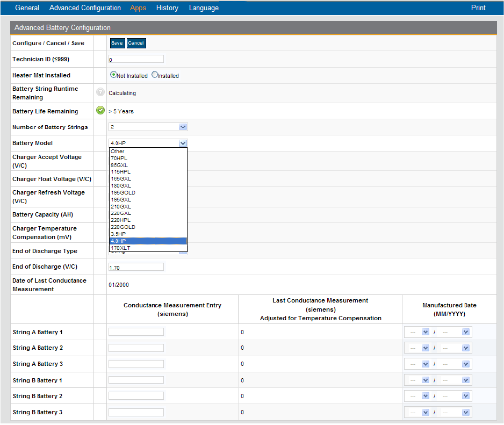The height and width of the screenshot is (425, 504).
Task: Click the green check icon for Battery Life Remaining
Action: click(100, 111)
